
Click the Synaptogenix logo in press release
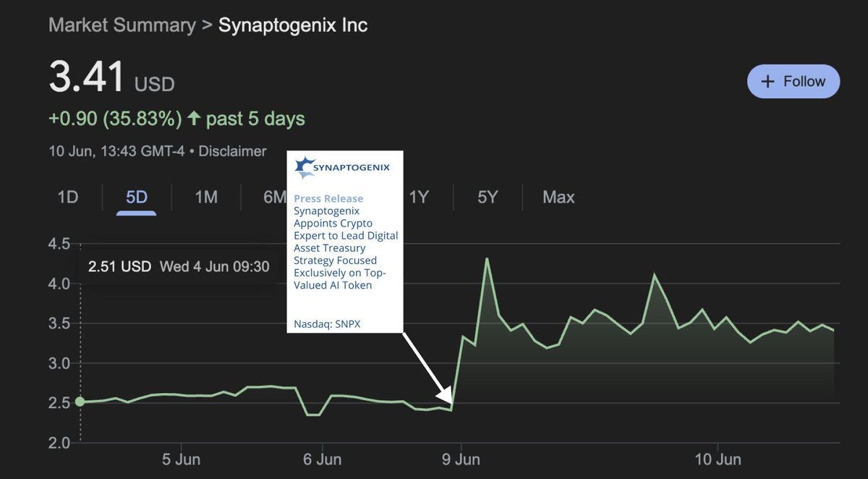coord(343,167)
